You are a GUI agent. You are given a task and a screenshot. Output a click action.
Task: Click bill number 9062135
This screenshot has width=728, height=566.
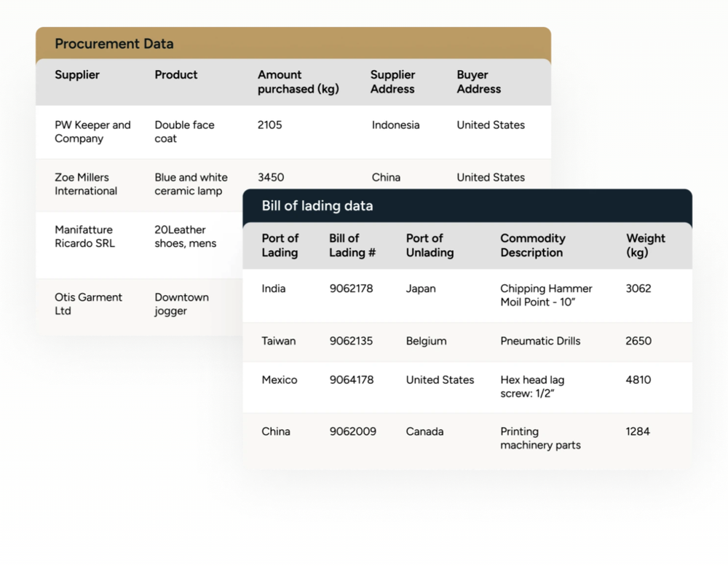[x=351, y=341]
